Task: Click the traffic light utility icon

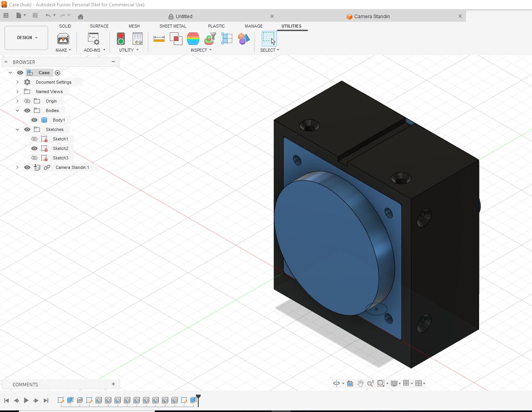Action: pos(121,39)
